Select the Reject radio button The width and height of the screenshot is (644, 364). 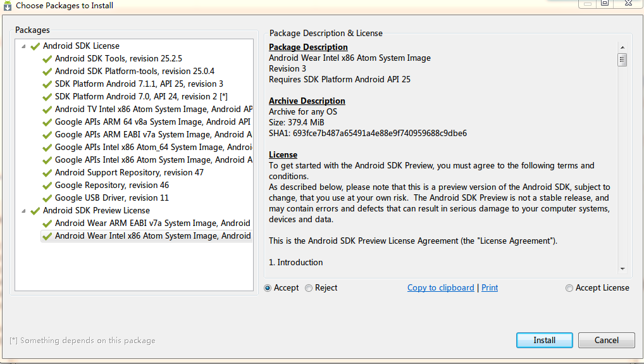pos(309,288)
